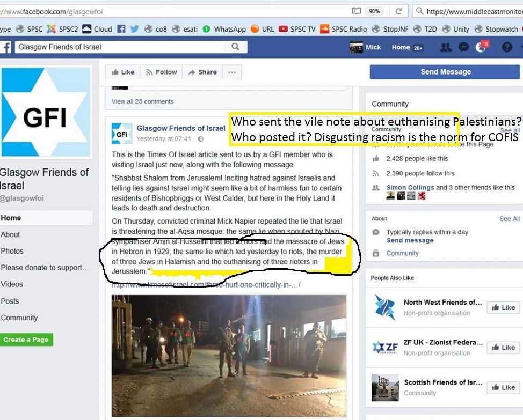Open notifications globe with red badge
Image resolution: width=523 pixels, height=420 pixels.
pos(482,47)
